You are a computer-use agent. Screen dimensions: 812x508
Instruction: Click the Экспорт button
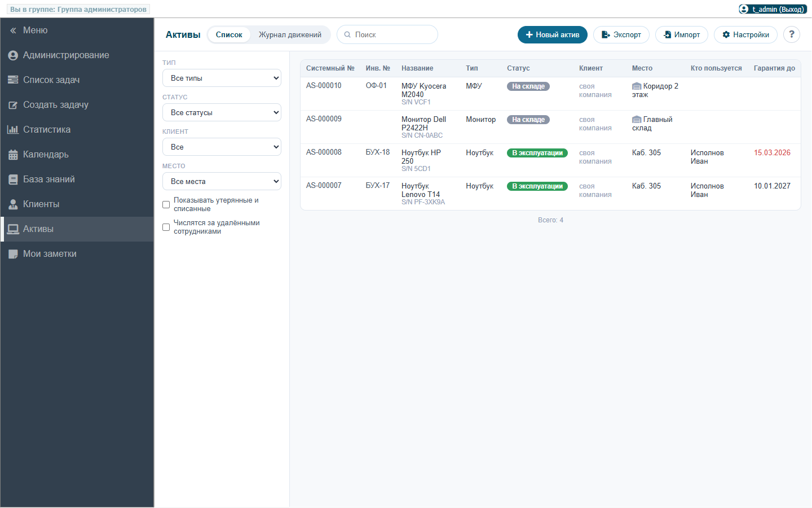621,34
